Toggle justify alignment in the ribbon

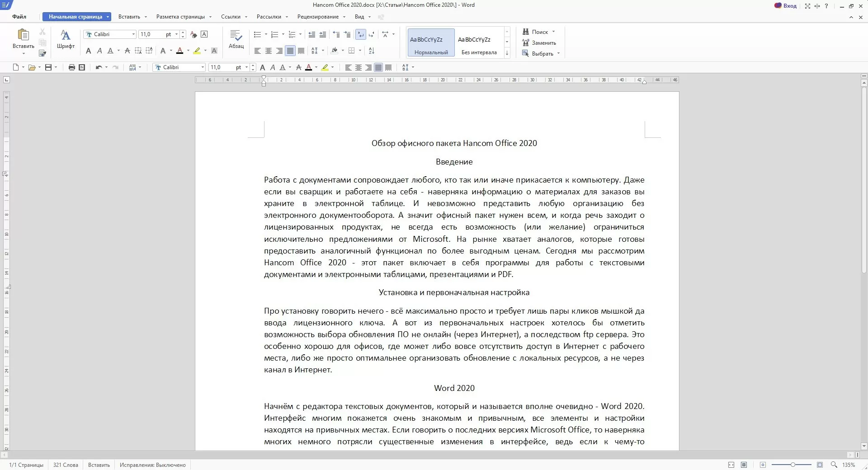pyautogui.click(x=290, y=51)
